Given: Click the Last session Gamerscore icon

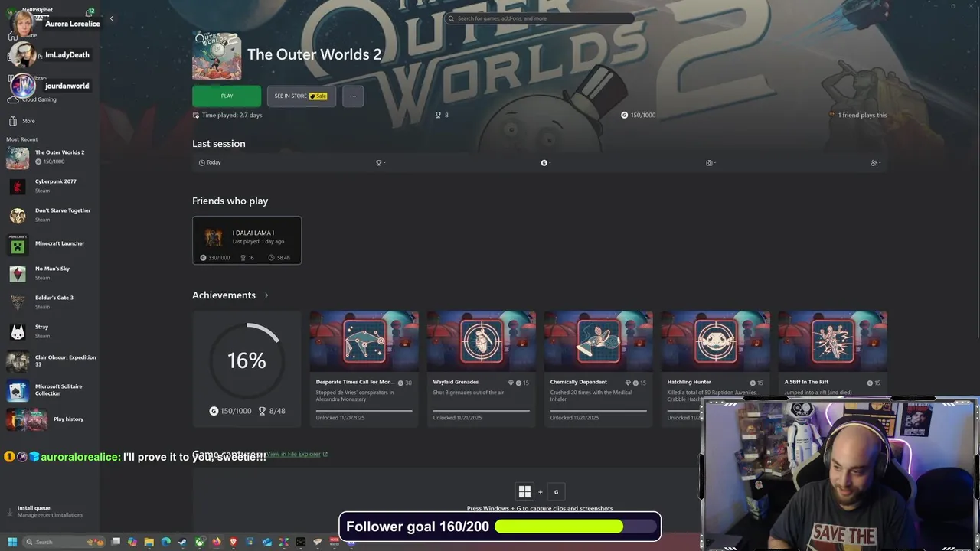Looking at the screenshot, I should coord(544,163).
